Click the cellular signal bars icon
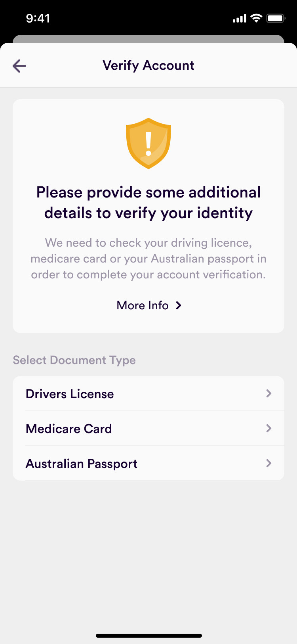297x644 pixels. pos(239,19)
